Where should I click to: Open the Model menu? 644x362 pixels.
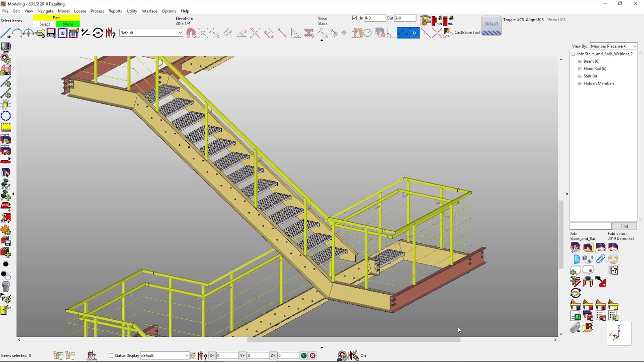[x=63, y=11]
